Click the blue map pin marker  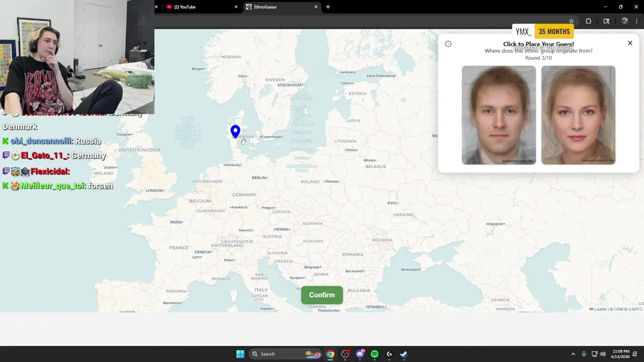tap(235, 132)
